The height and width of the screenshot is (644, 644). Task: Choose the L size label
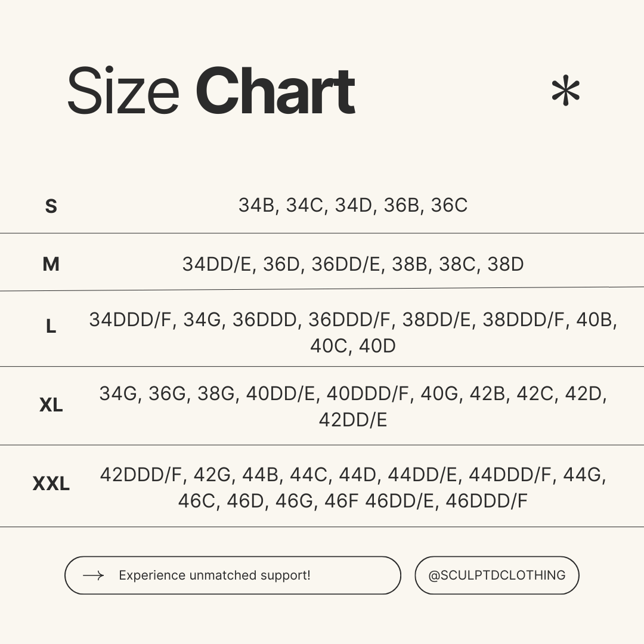[x=51, y=327]
